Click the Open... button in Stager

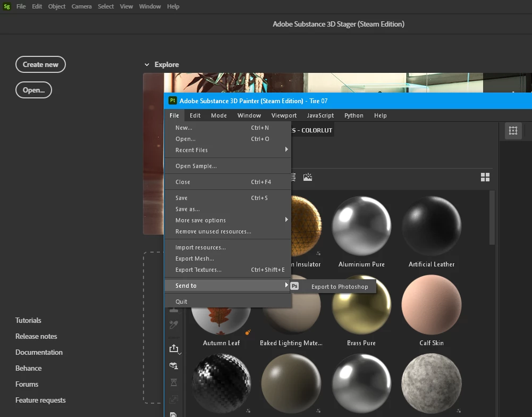point(33,90)
